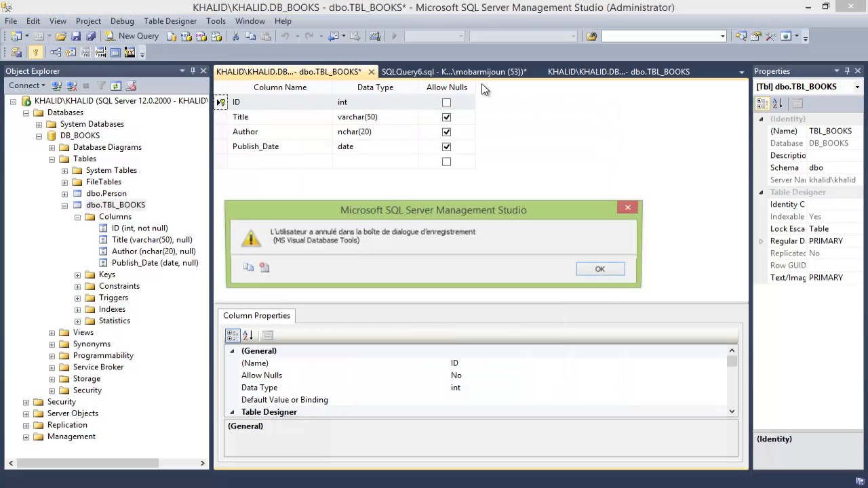Show Column Properties categorized view
Viewport: 868px width, 488px height.
(x=233, y=335)
